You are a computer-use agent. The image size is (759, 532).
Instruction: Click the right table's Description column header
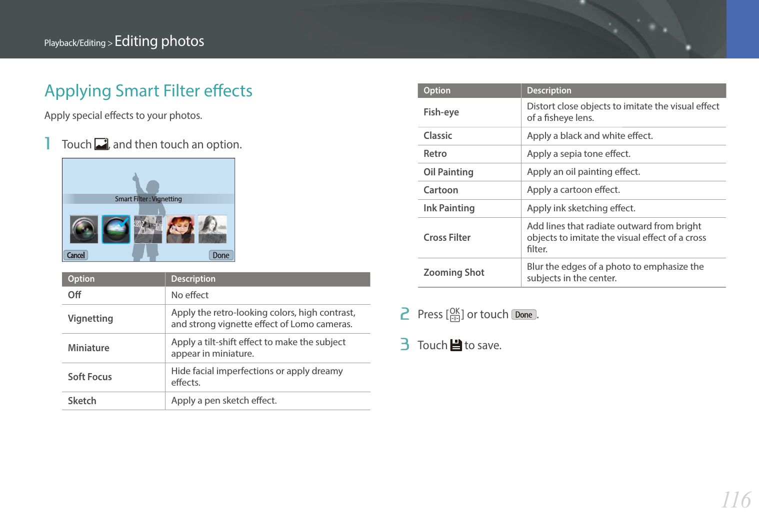[x=623, y=90]
